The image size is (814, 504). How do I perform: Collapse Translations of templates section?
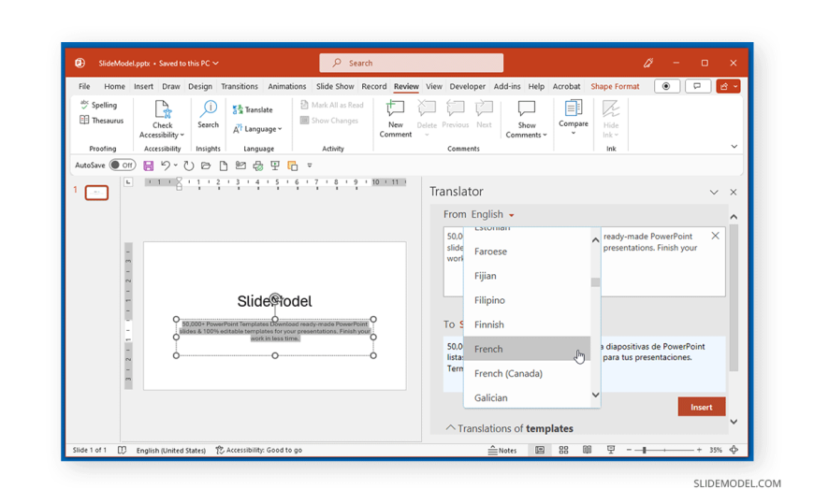coord(450,427)
